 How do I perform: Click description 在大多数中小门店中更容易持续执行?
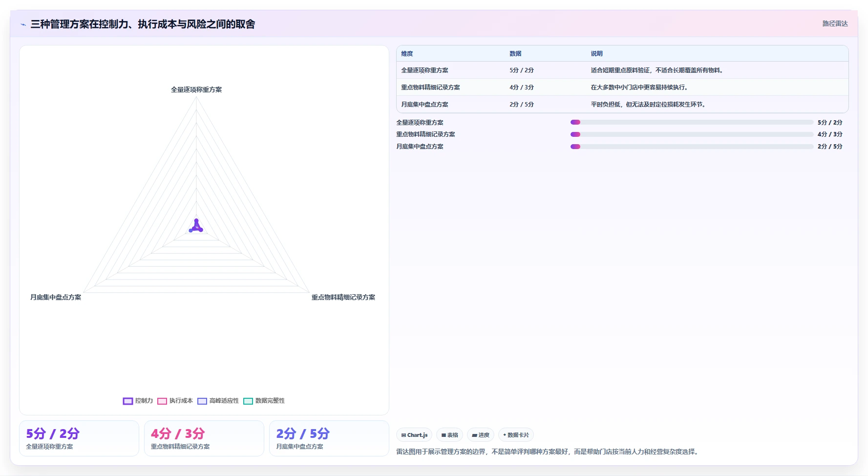639,87
